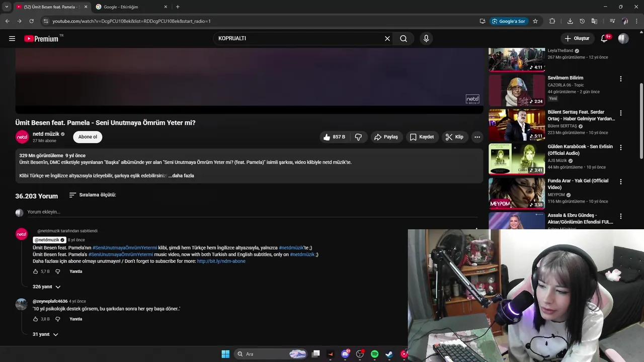Open options menu for Sevilmem Bilirim

[x=621, y=79]
